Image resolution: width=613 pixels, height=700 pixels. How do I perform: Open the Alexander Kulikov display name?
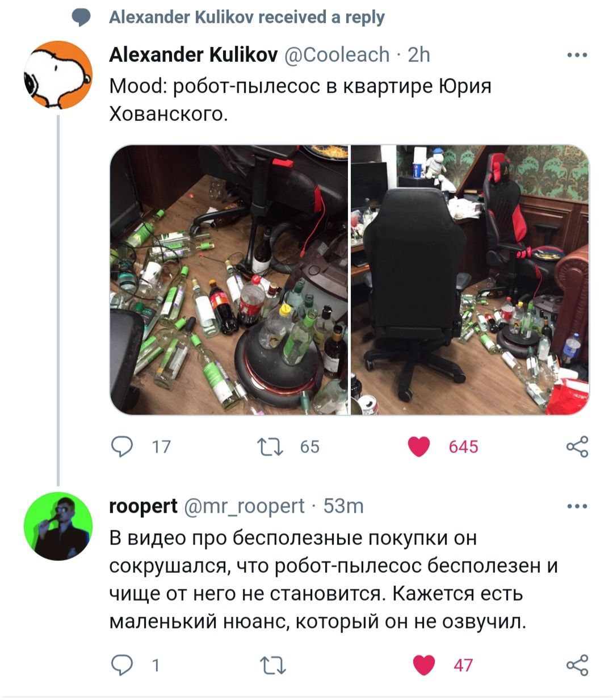pos(193,55)
